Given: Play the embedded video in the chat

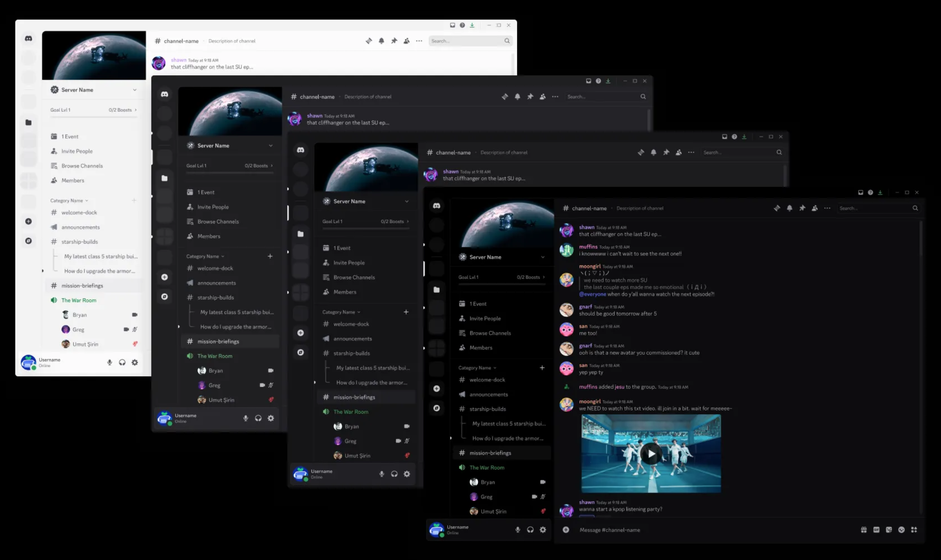Looking at the screenshot, I should pos(650,454).
